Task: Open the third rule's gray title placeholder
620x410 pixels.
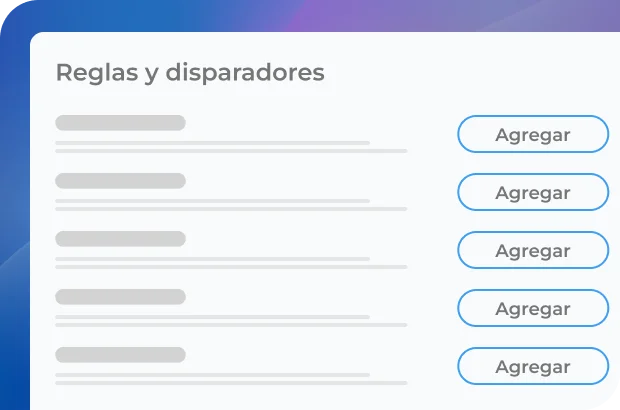Action: pos(120,239)
